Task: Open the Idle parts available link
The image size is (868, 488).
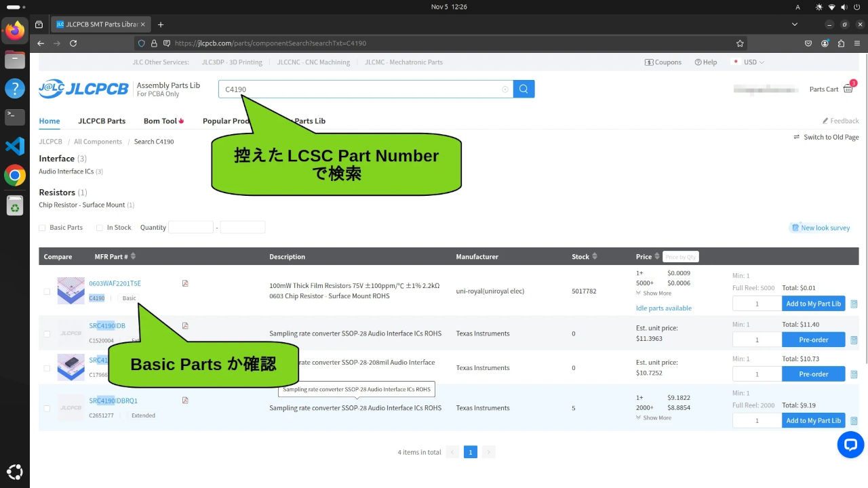Action: [x=664, y=308]
